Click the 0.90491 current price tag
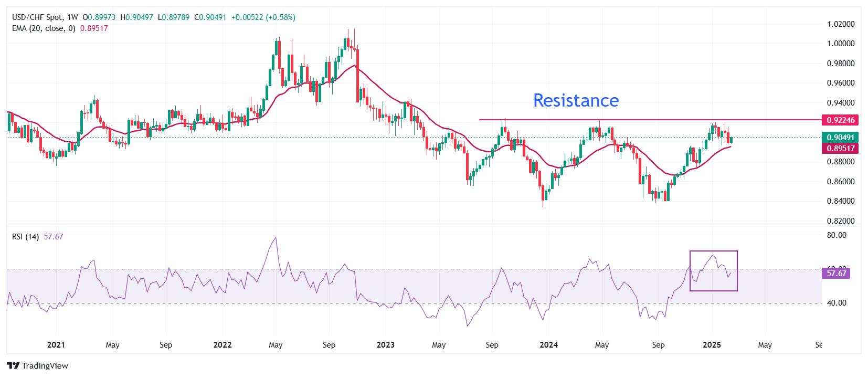868x377 pixels. (x=841, y=138)
